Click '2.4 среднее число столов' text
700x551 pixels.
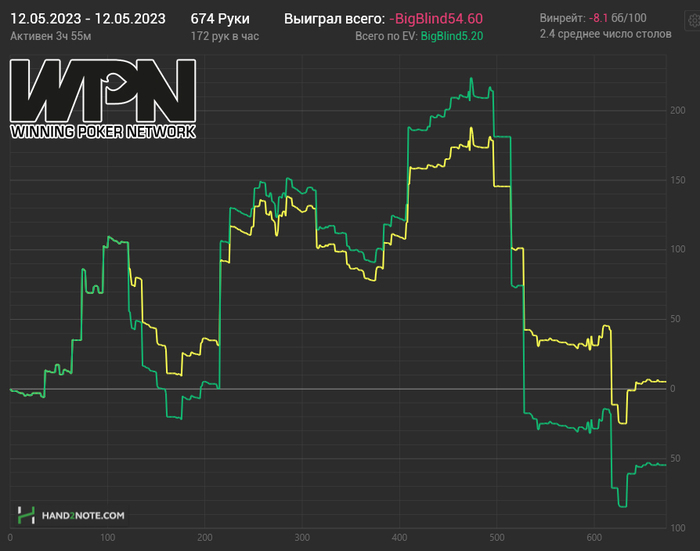point(605,34)
